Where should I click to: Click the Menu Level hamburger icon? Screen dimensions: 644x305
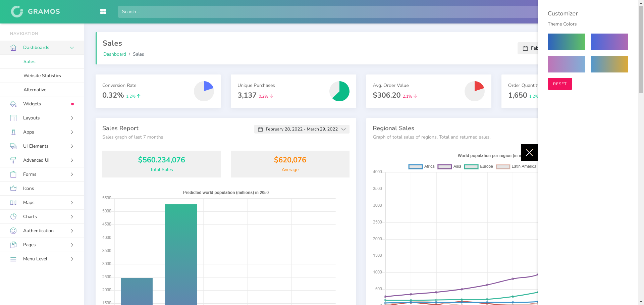13,259
